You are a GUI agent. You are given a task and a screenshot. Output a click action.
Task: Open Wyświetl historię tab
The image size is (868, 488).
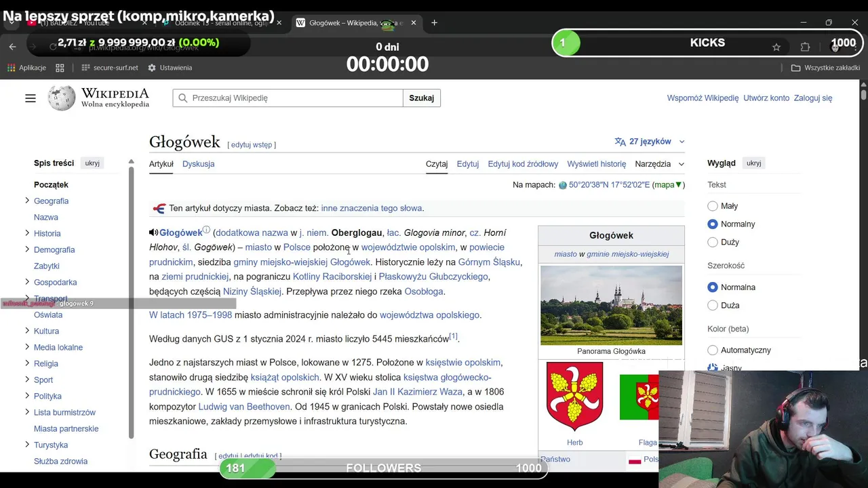[597, 164]
